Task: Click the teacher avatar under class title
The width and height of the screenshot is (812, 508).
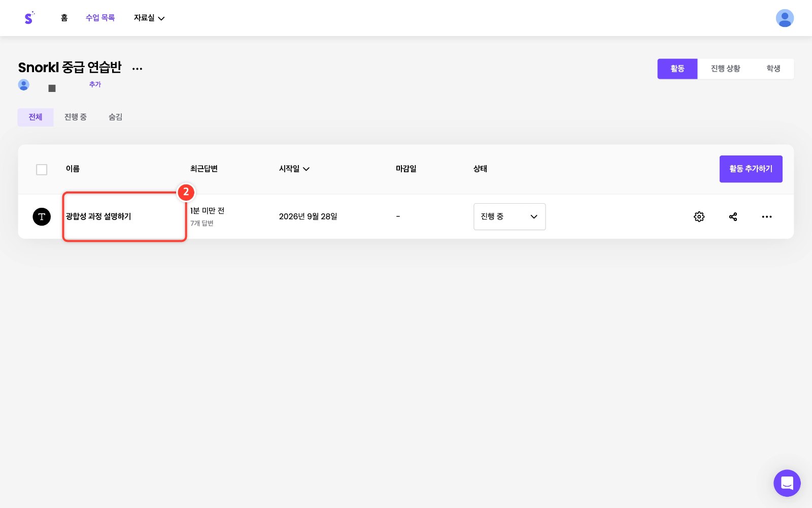Action: pos(24,84)
